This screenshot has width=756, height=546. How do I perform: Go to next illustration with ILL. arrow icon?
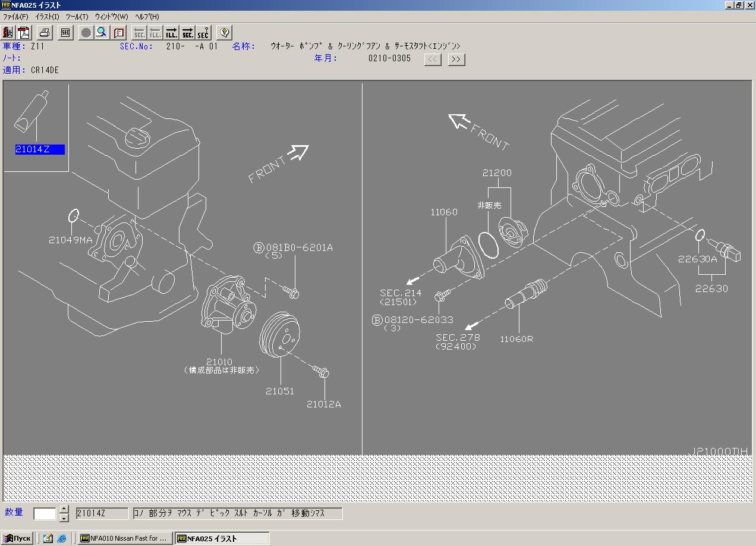click(x=172, y=32)
